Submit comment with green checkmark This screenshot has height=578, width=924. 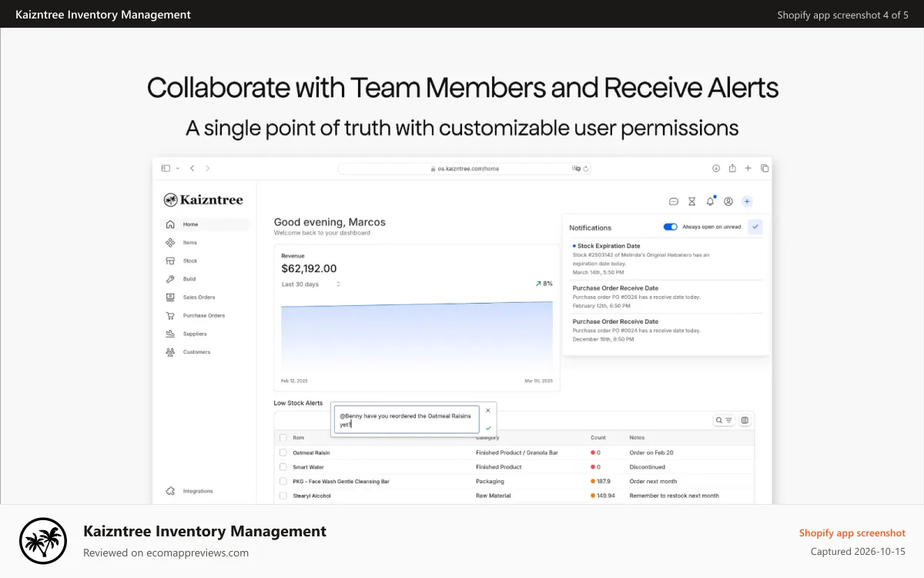[488, 427]
